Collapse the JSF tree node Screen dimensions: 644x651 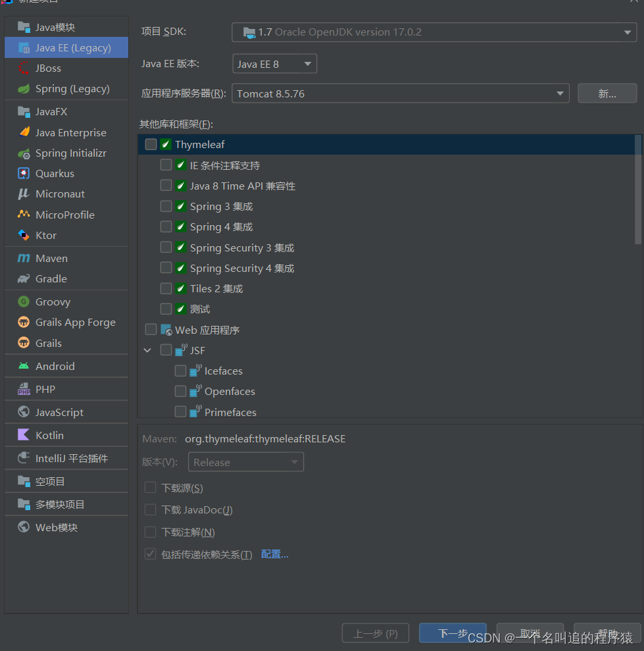(147, 350)
